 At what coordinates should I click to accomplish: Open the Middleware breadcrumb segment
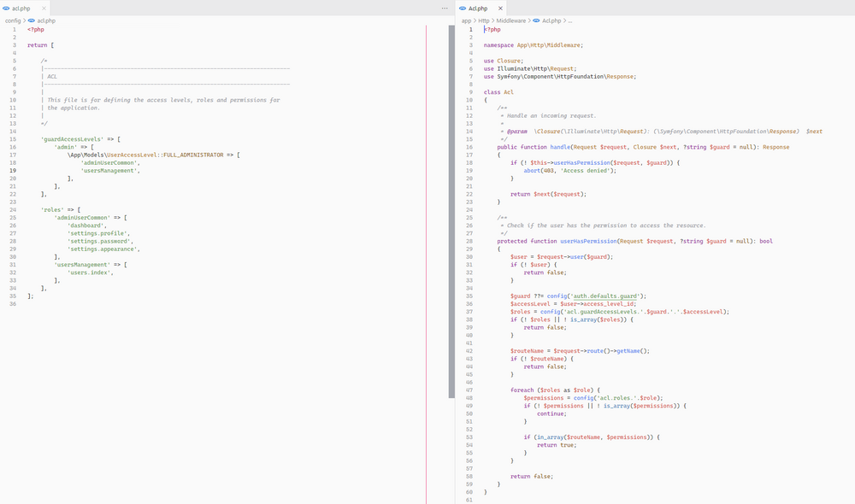point(511,21)
